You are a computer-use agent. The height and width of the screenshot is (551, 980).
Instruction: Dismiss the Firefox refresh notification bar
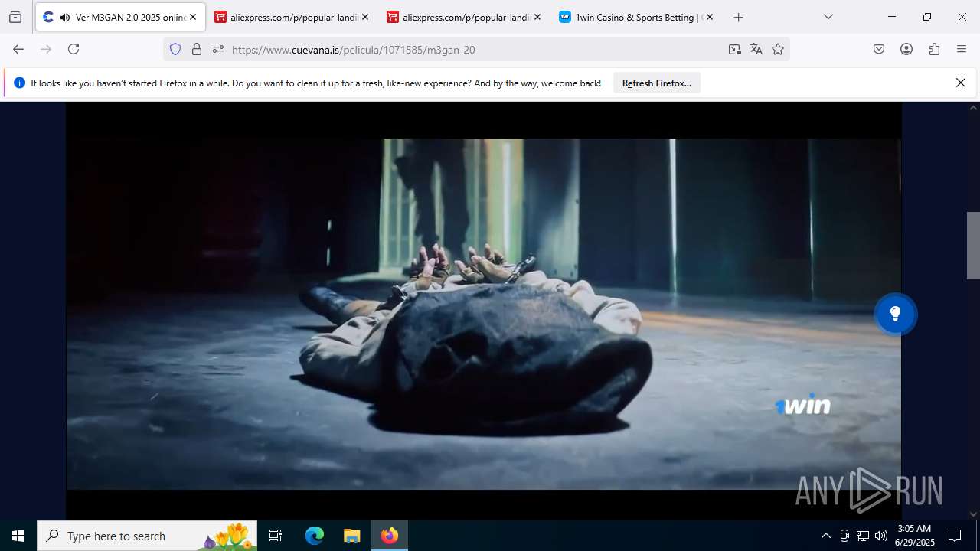click(961, 83)
